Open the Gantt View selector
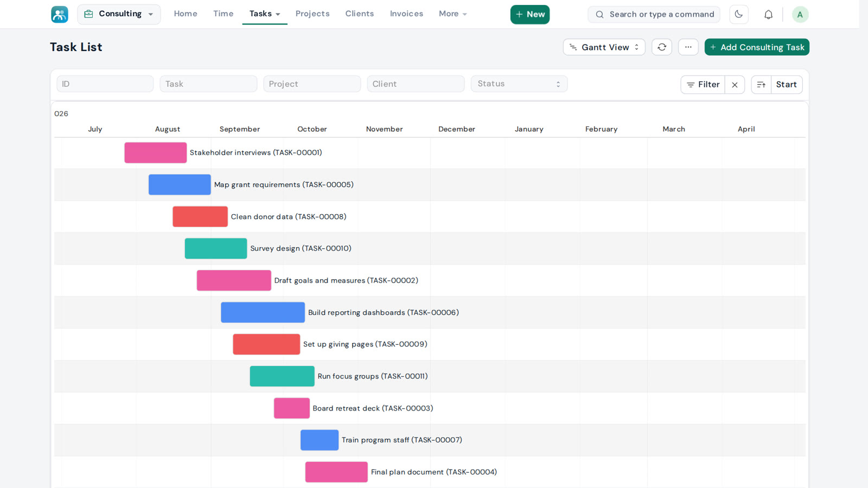 604,47
